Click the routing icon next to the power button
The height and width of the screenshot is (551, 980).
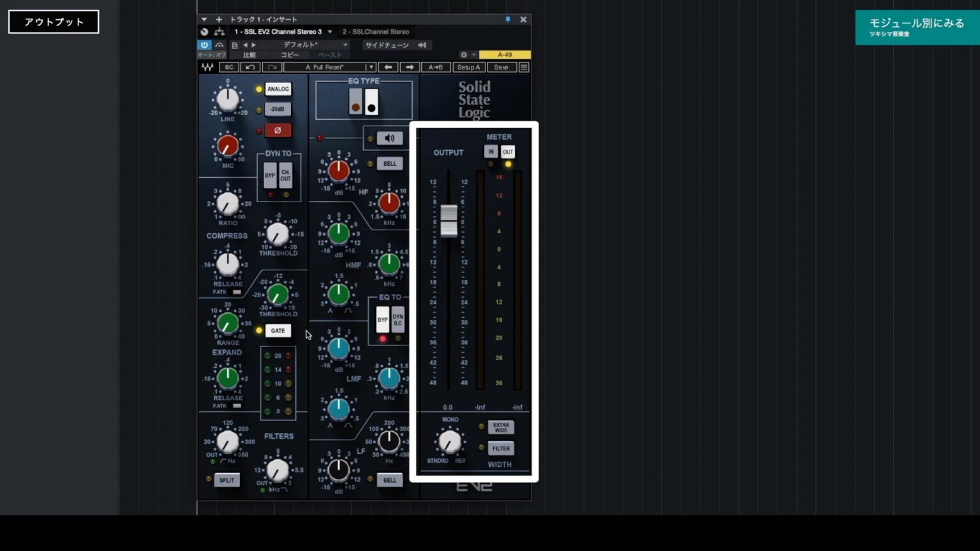click(x=218, y=45)
